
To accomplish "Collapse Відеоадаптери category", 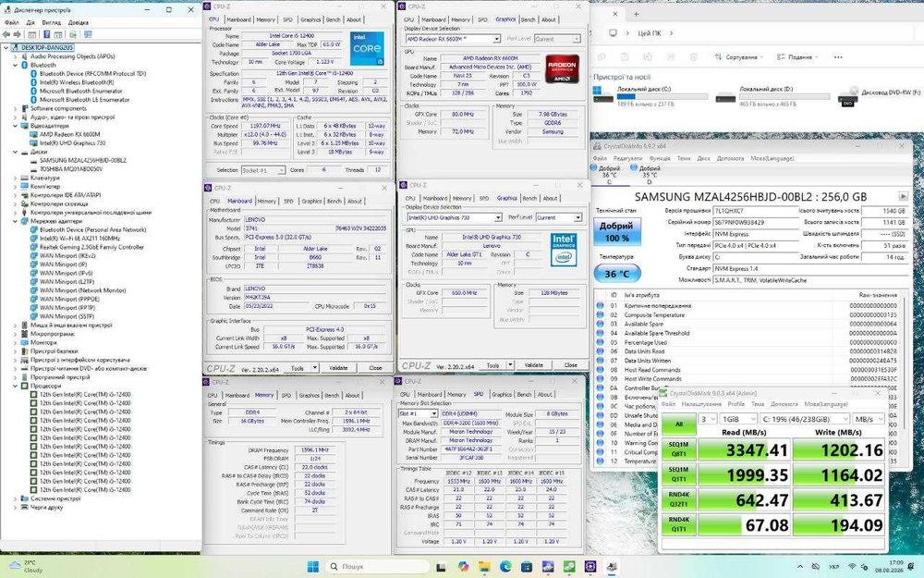I will pos(16,126).
